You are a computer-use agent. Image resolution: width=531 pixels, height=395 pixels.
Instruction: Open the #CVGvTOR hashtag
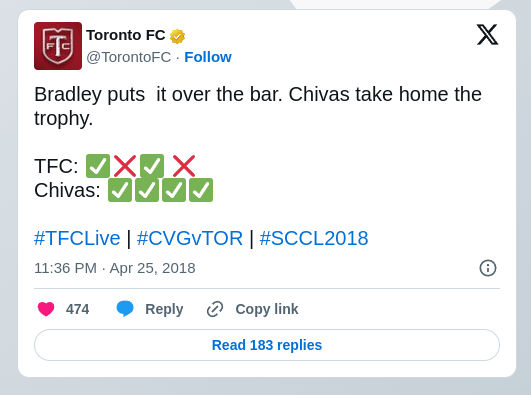coord(190,238)
